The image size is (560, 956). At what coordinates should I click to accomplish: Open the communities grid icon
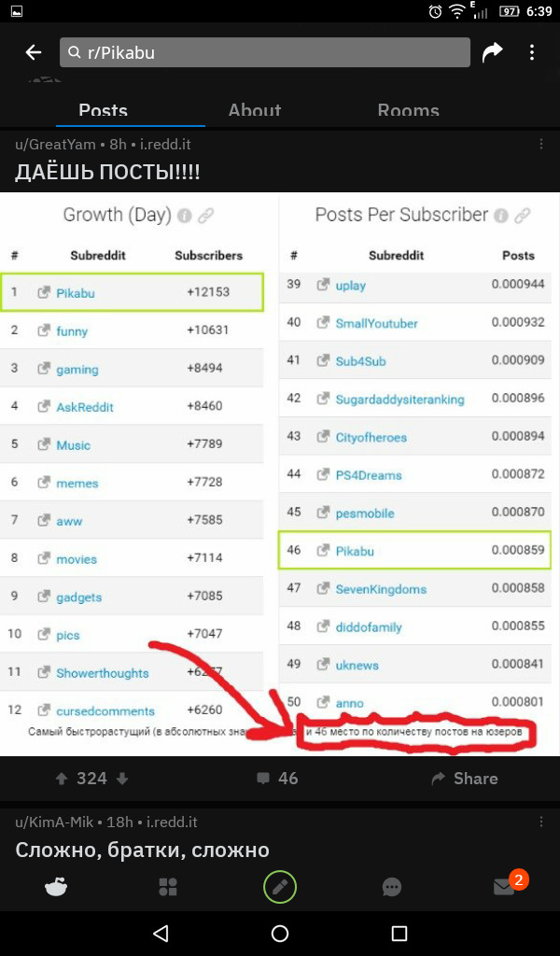168,887
